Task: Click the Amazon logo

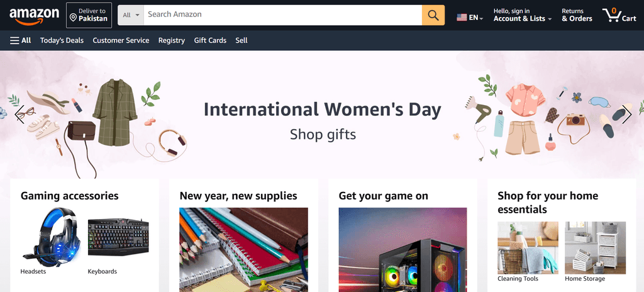Action: pyautogui.click(x=34, y=16)
